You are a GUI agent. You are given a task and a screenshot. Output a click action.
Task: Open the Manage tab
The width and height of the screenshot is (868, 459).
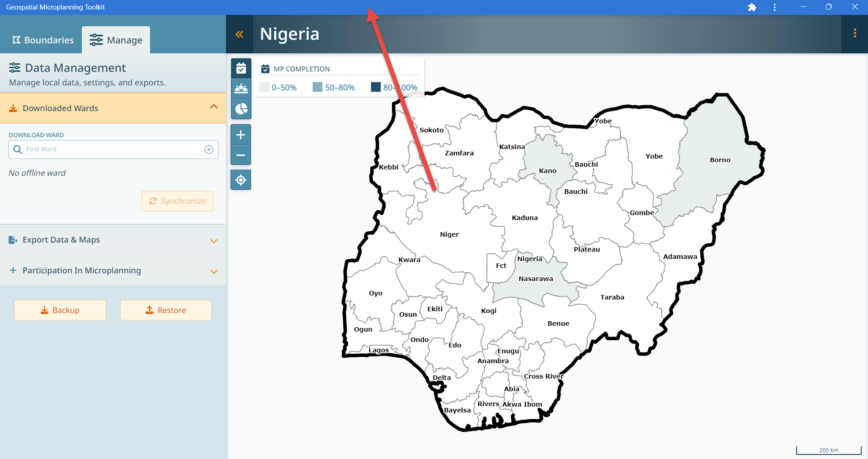pyautogui.click(x=116, y=40)
